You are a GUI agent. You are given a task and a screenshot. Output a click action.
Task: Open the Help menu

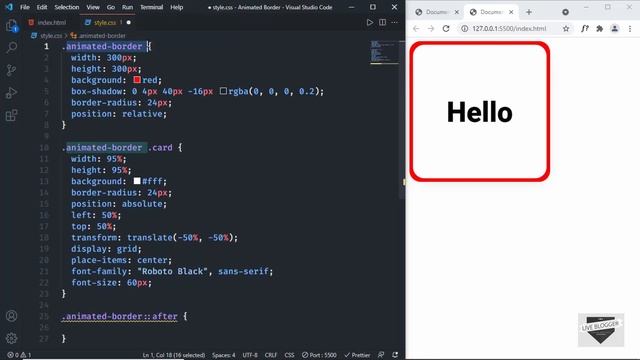[x=176, y=7]
